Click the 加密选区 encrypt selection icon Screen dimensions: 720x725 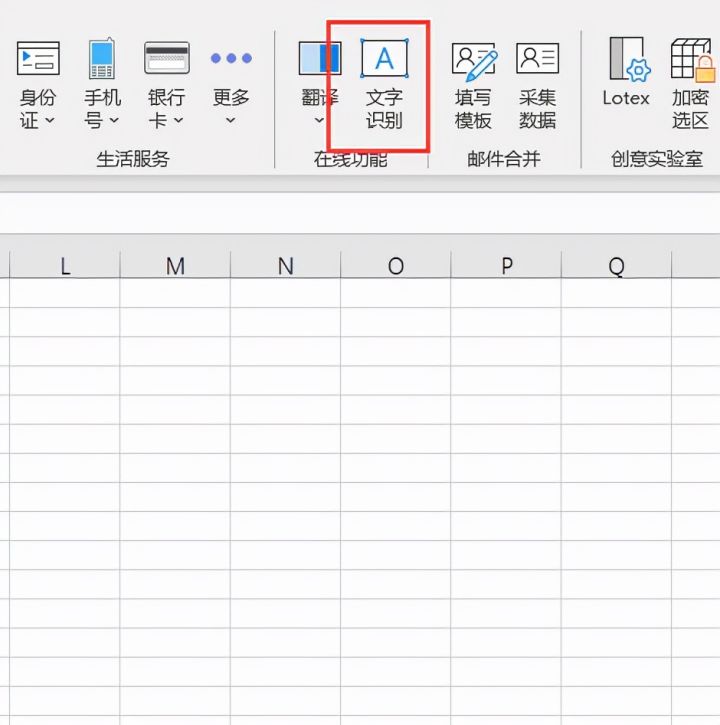coord(693,60)
